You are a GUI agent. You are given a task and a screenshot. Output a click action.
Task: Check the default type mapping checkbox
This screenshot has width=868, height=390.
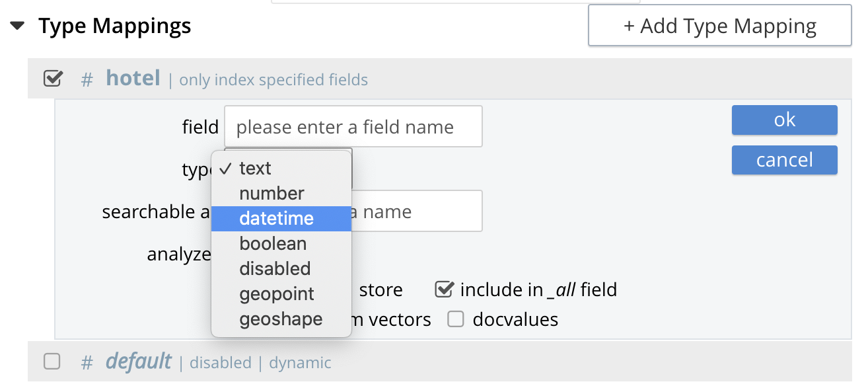[52, 362]
